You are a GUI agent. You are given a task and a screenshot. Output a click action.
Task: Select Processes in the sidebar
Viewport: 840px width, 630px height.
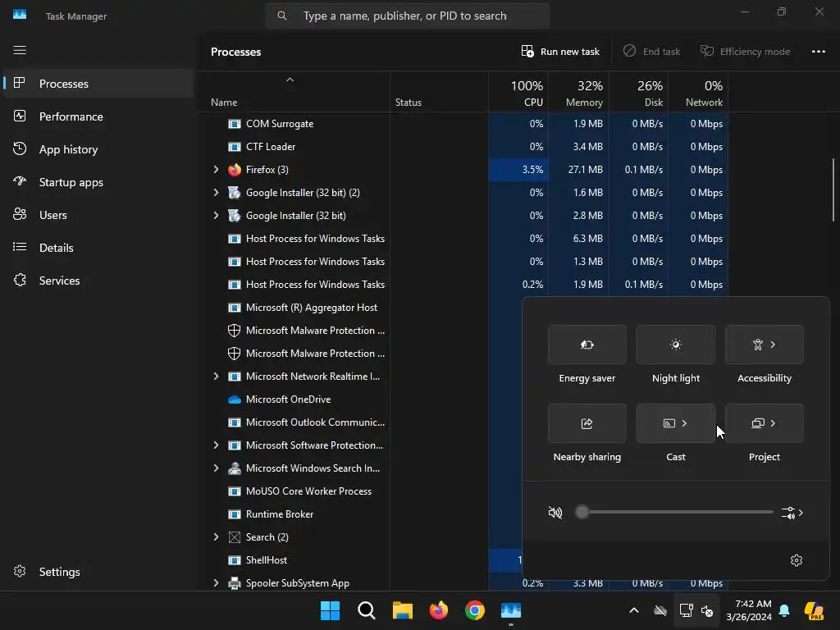pos(98,84)
